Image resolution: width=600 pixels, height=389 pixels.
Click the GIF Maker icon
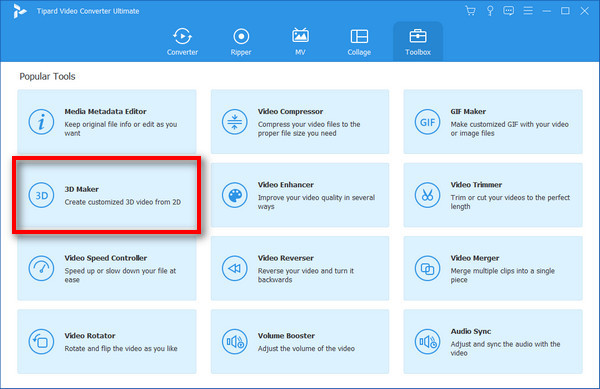coord(427,122)
